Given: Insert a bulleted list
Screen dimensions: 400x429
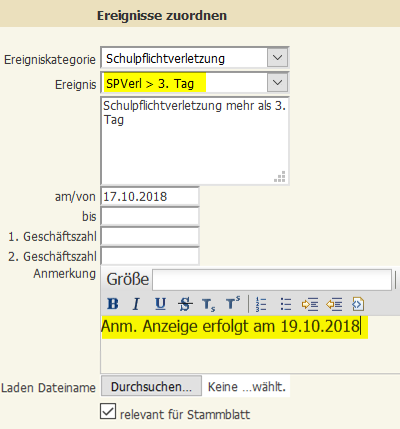Looking at the screenshot, I should pos(286,304).
